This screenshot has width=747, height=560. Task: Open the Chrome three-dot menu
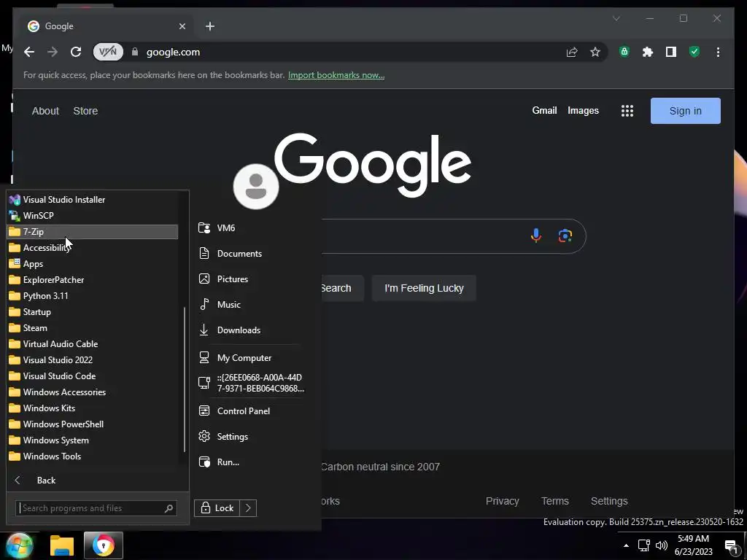click(718, 52)
